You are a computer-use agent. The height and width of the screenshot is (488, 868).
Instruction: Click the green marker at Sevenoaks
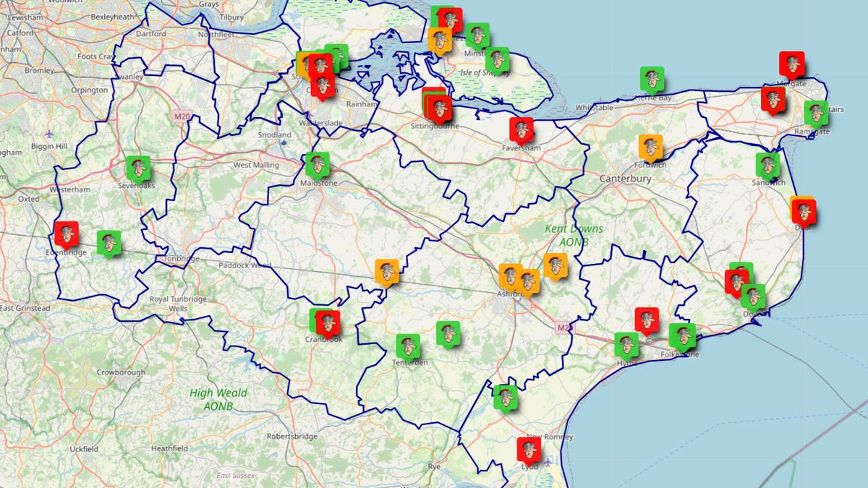click(137, 168)
